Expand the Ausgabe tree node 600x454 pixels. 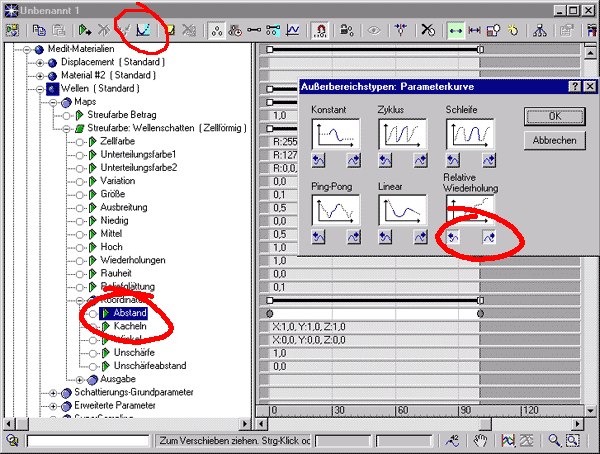tap(80, 380)
